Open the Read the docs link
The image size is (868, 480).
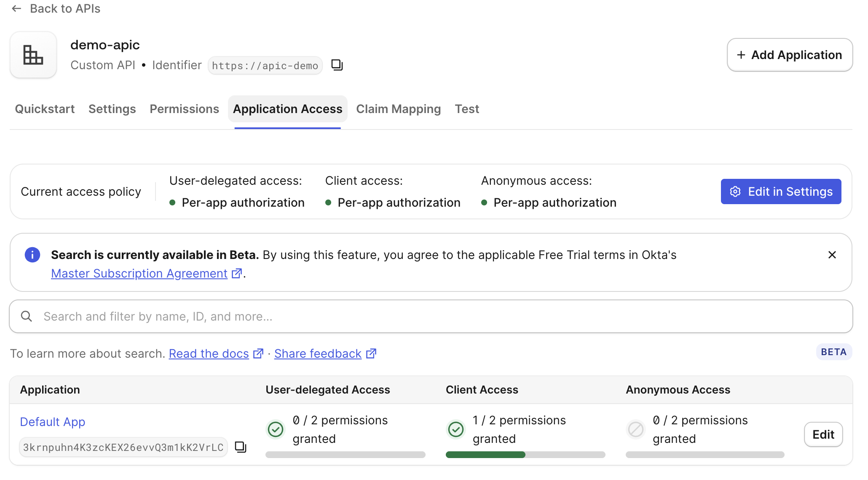pos(209,353)
